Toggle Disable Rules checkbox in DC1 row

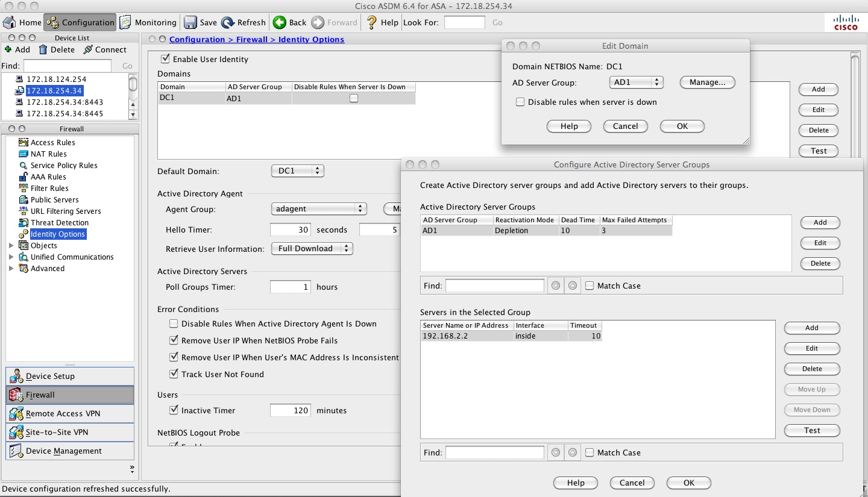[354, 98]
